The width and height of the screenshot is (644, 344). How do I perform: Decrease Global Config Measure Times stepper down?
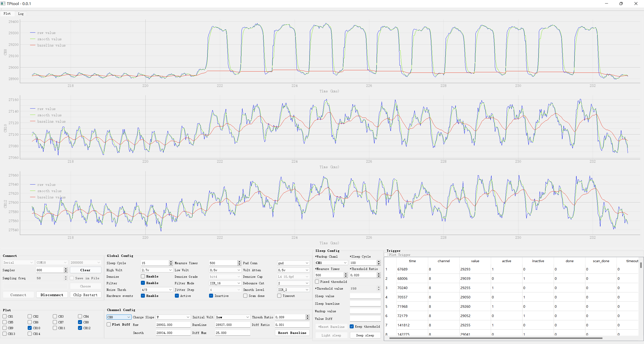point(239,264)
